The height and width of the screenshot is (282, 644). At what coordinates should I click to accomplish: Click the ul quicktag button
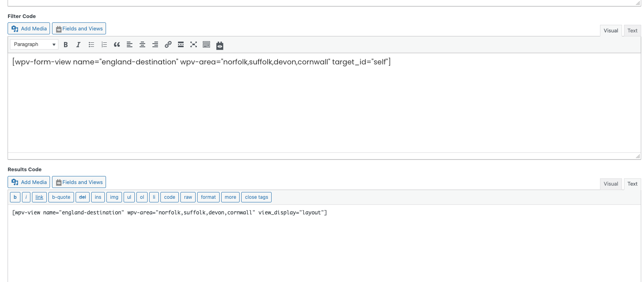click(x=129, y=197)
